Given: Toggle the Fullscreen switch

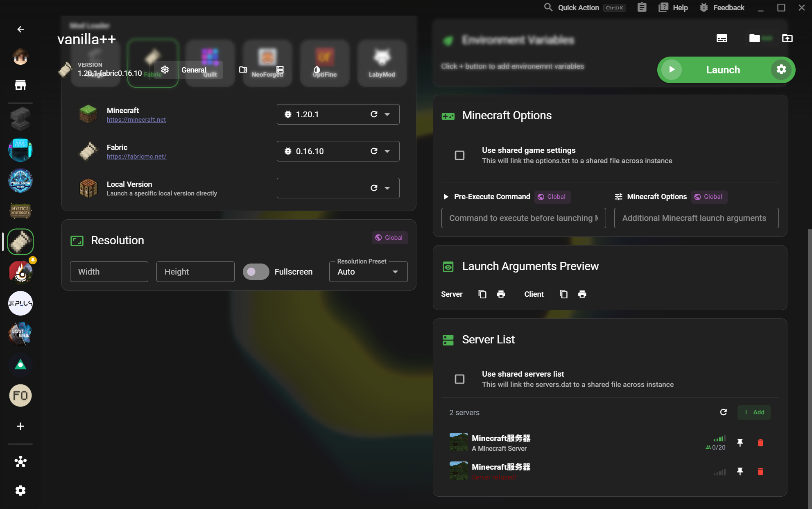Looking at the screenshot, I should coord(256,272).
